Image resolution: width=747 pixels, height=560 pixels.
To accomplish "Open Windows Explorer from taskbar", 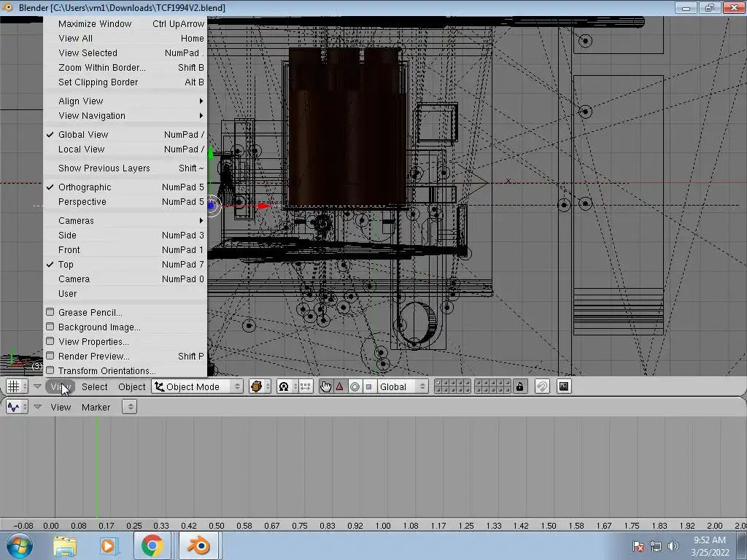I will (65, 546).
